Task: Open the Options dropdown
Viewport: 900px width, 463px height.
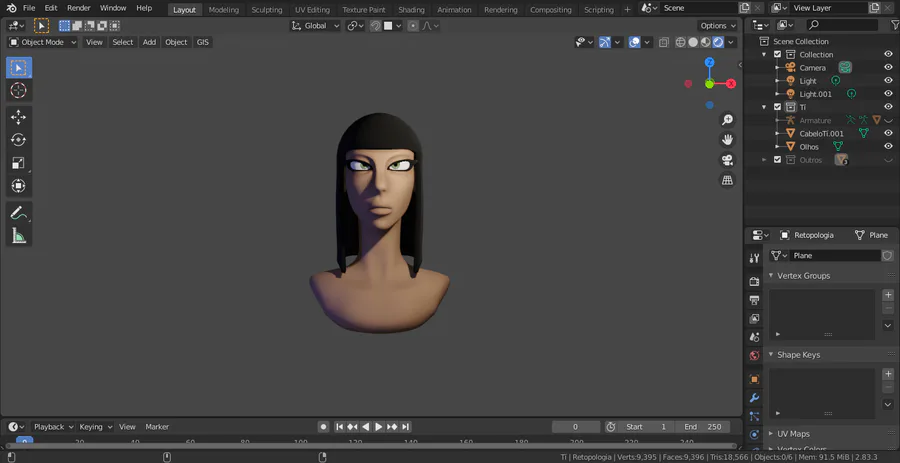Action: 718,26
